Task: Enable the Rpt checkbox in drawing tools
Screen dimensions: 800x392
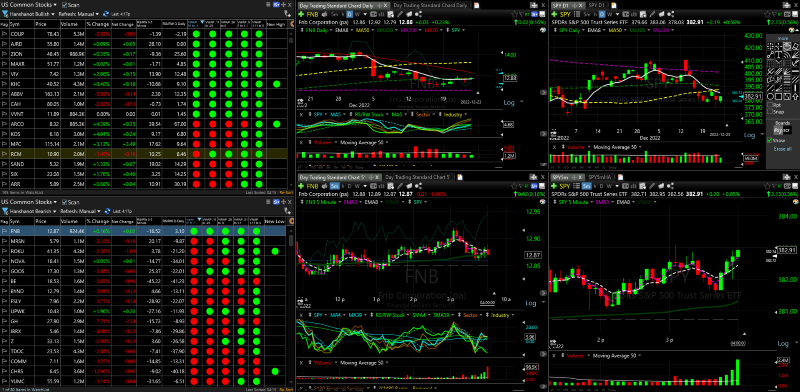Action: (x=770, y=105)
